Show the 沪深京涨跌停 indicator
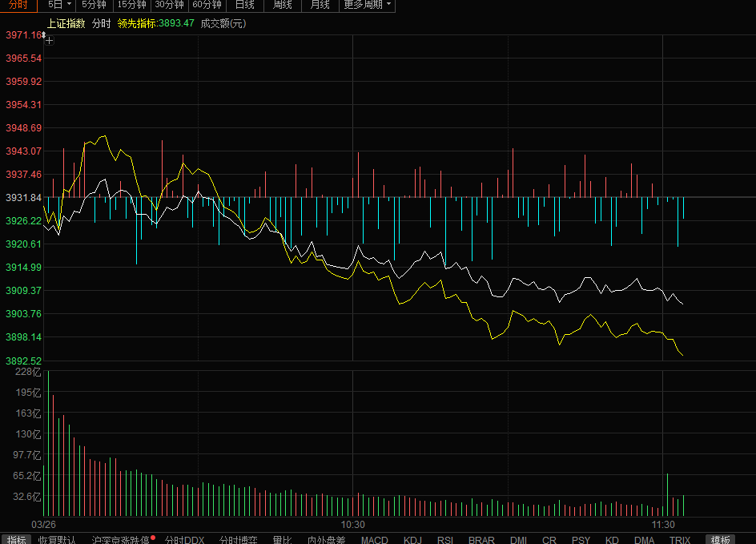756x544 pixels. tap(120, 539)
